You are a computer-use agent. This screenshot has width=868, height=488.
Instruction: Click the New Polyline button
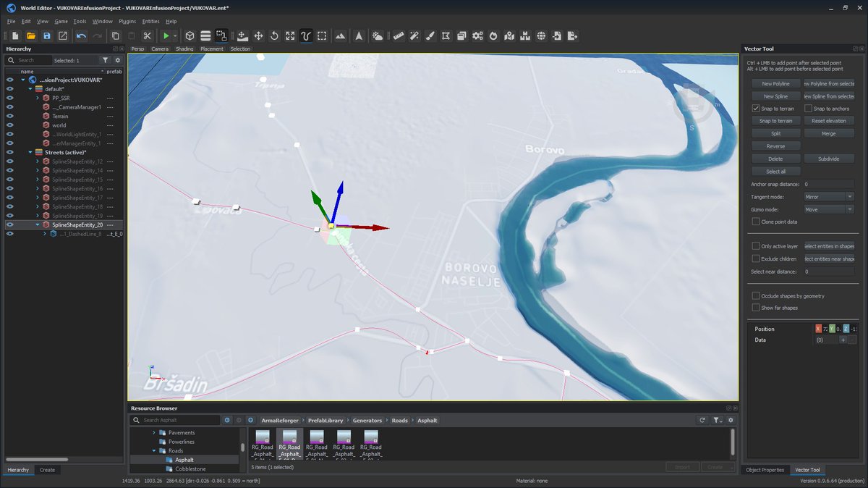point(775,84)
